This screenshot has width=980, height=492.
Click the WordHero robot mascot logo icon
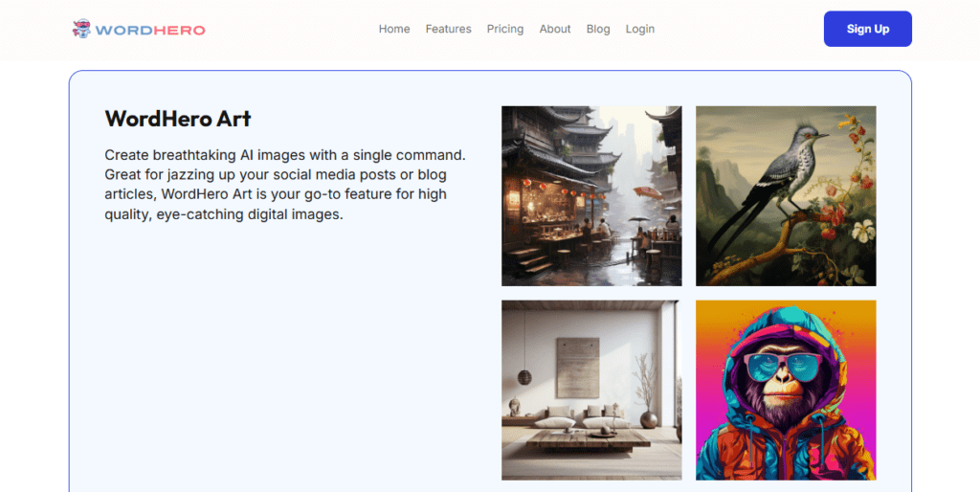(81, 29)
